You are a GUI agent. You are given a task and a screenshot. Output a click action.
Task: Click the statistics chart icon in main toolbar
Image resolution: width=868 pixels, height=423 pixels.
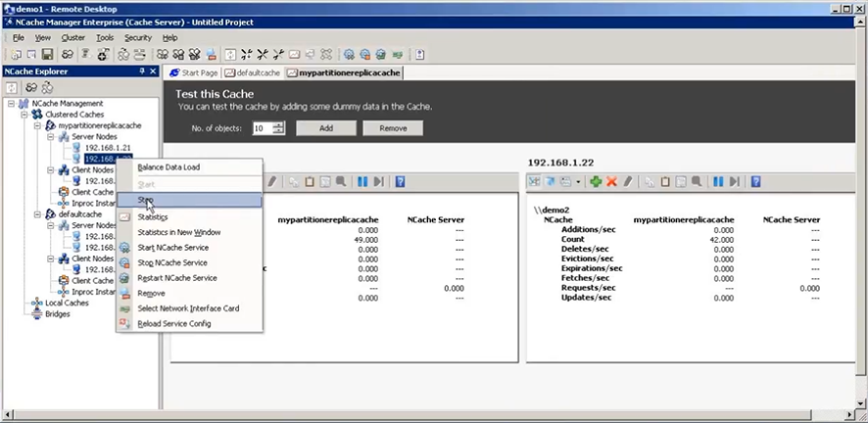click(x=295, y=54)
